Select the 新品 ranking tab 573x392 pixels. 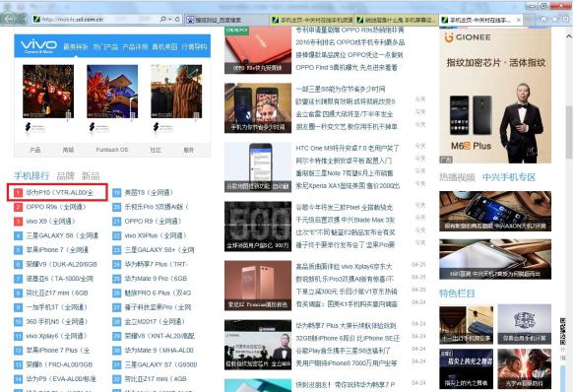pos(91,176)
